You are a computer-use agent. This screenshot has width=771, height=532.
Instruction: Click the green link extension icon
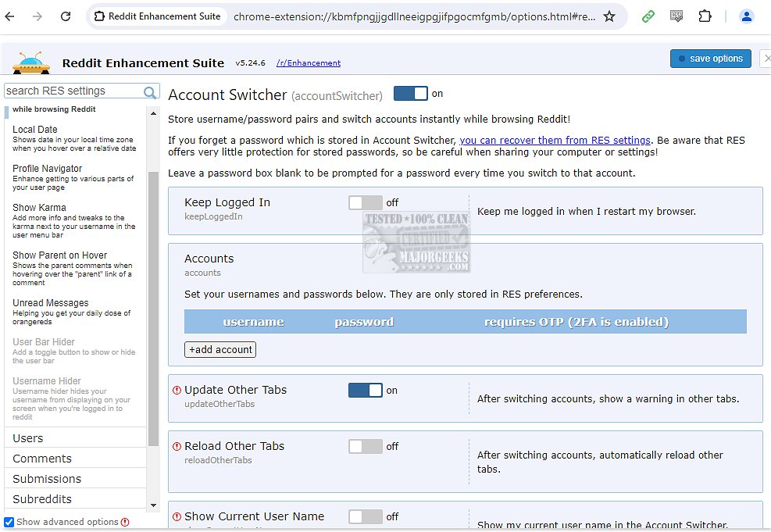point(648,16)
